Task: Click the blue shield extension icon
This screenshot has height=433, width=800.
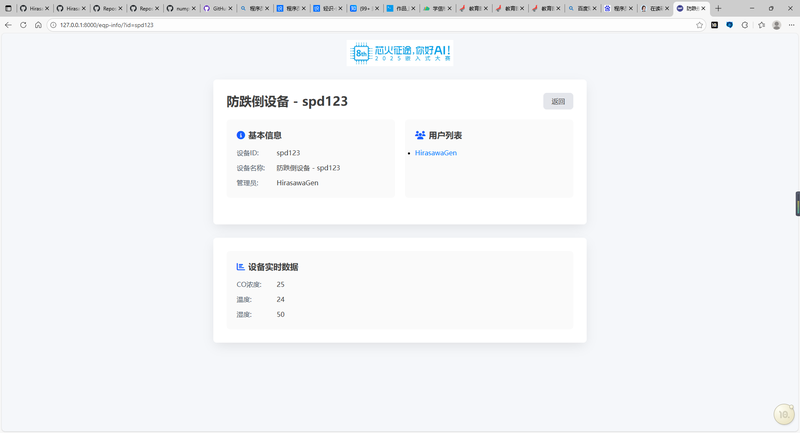Action: tap(729, 24)
